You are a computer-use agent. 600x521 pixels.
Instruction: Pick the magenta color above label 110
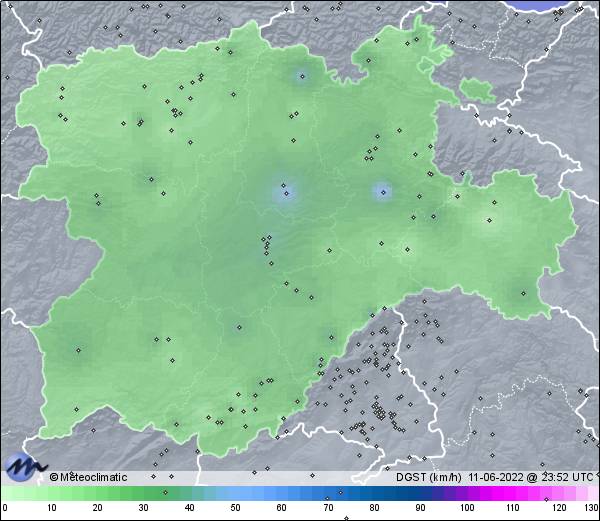[513, 493]
